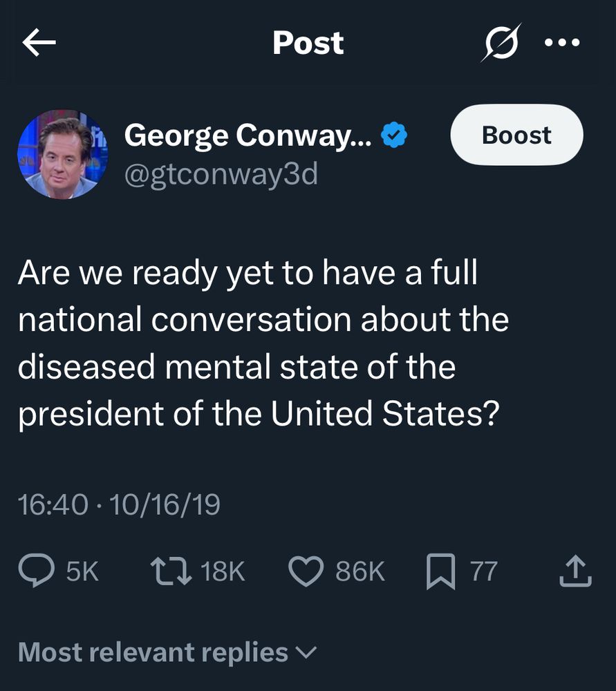The image size is (616, 691).
Task: Click the 16:40 timestamp
Action: (x=53, y=504)
